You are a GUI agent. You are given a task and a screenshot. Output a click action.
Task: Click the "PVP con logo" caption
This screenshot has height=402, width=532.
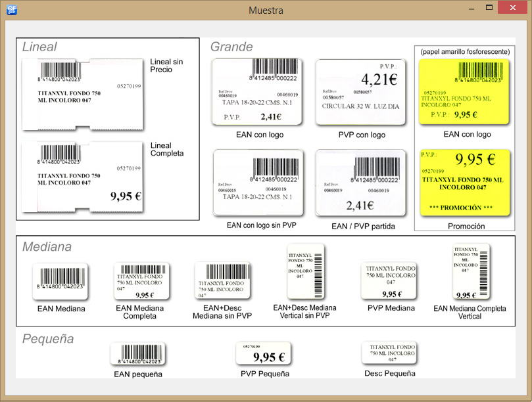coord(362,135)
